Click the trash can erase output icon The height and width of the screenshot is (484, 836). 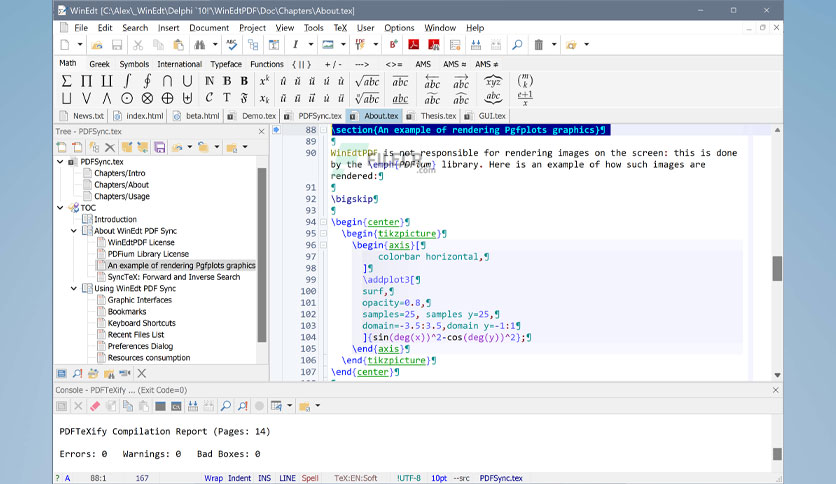point(538,45)
